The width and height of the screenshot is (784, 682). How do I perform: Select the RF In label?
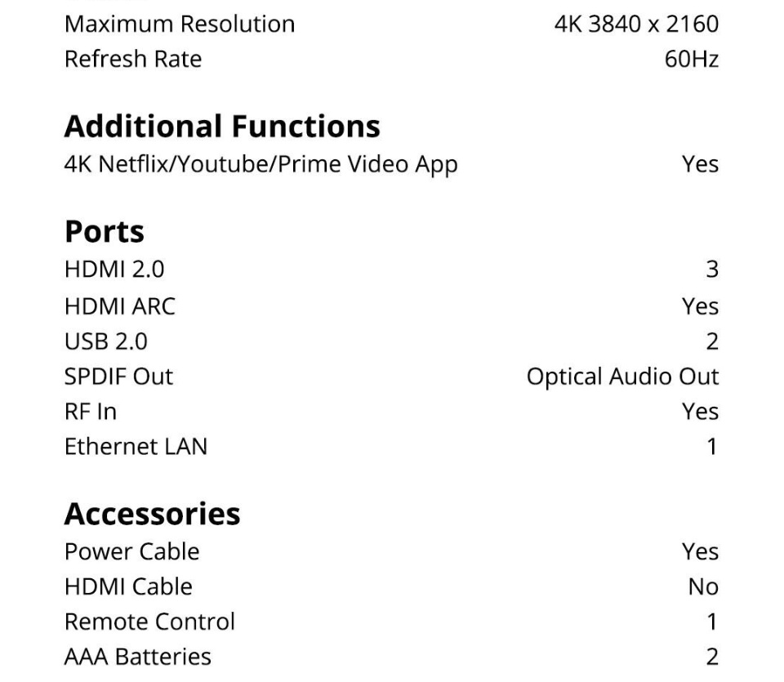point(91,412)
